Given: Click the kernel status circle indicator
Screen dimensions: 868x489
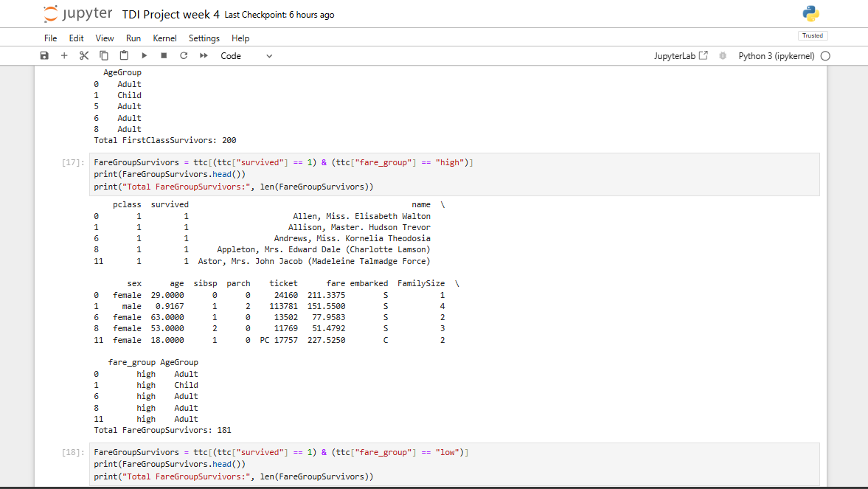Looking at the screenshot, I should pyautogui.click(x=825, y=56).
